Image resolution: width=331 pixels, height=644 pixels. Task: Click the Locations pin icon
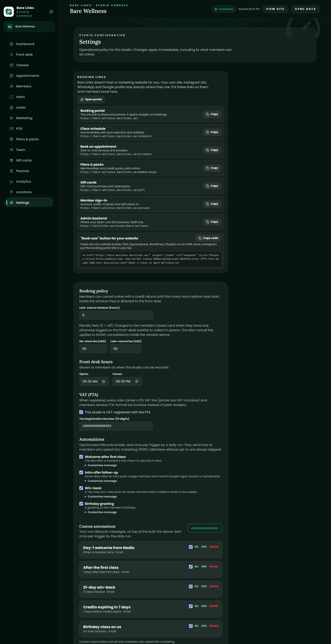pyautogui.click(x=11, y=192)
